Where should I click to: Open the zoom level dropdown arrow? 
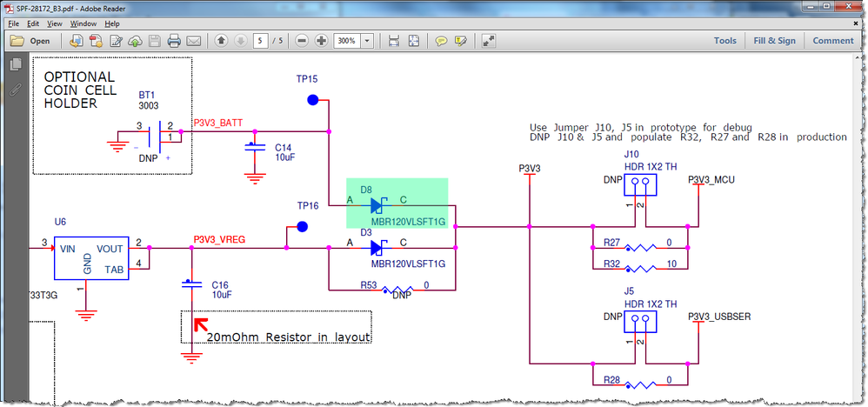coord(368,40)
